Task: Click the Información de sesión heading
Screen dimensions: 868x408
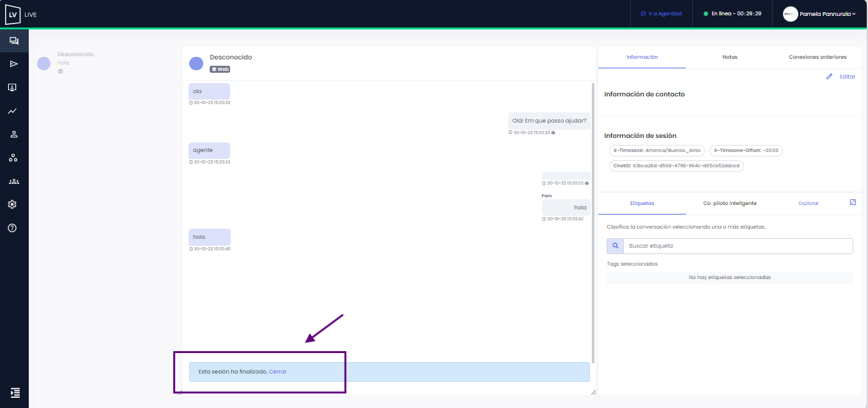Action: (x=640, y=136)
